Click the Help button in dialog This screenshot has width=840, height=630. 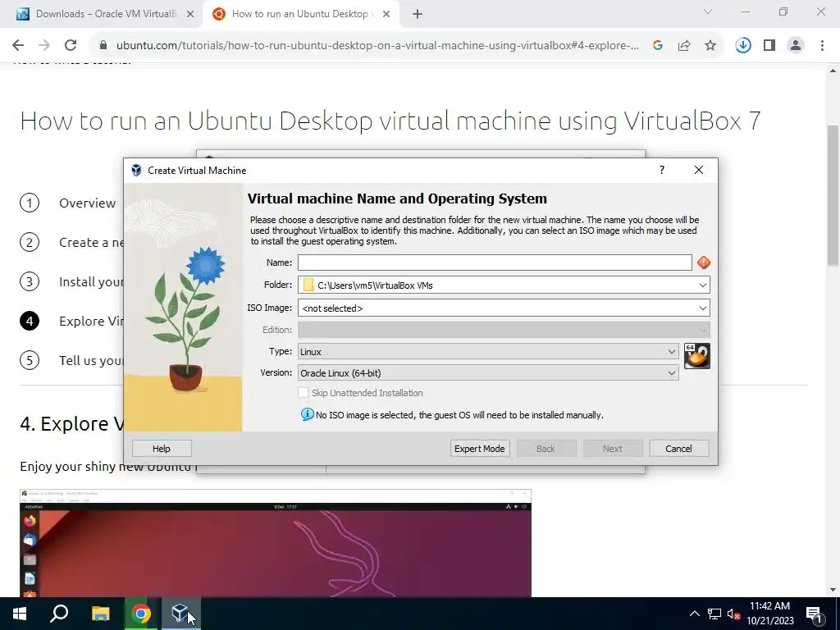162,449
